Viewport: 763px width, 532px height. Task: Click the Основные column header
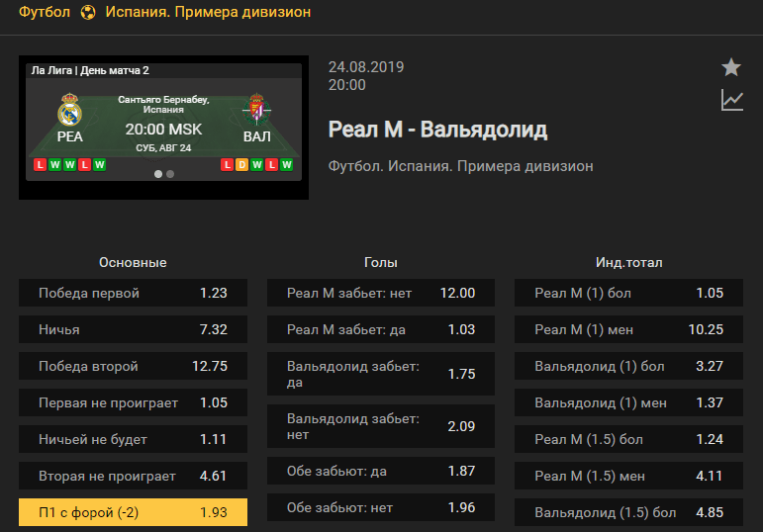pos(133,263)
